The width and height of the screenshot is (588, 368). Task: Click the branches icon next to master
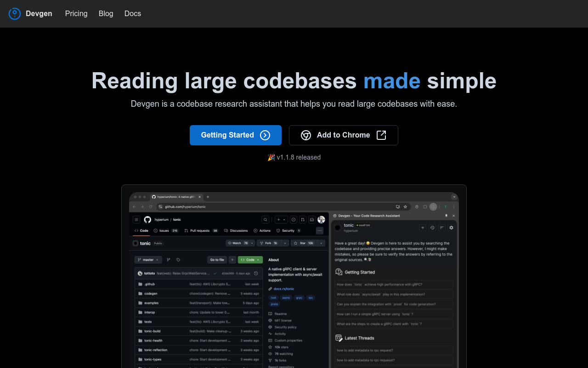169,260
